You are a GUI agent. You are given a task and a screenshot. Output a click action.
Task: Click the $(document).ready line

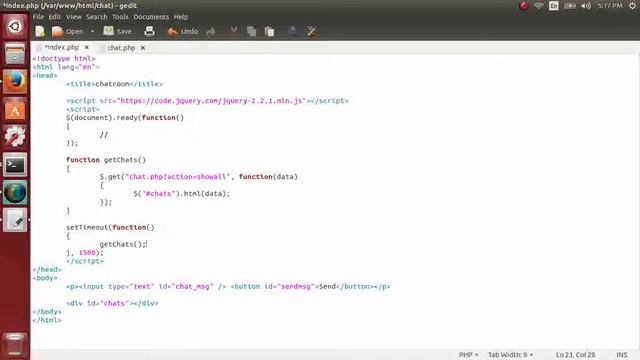[125, 118]
